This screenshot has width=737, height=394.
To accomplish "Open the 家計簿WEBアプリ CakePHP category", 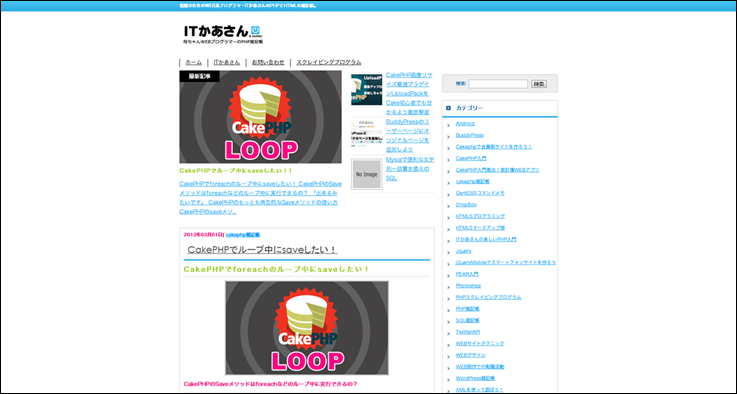I will point(497,170).
